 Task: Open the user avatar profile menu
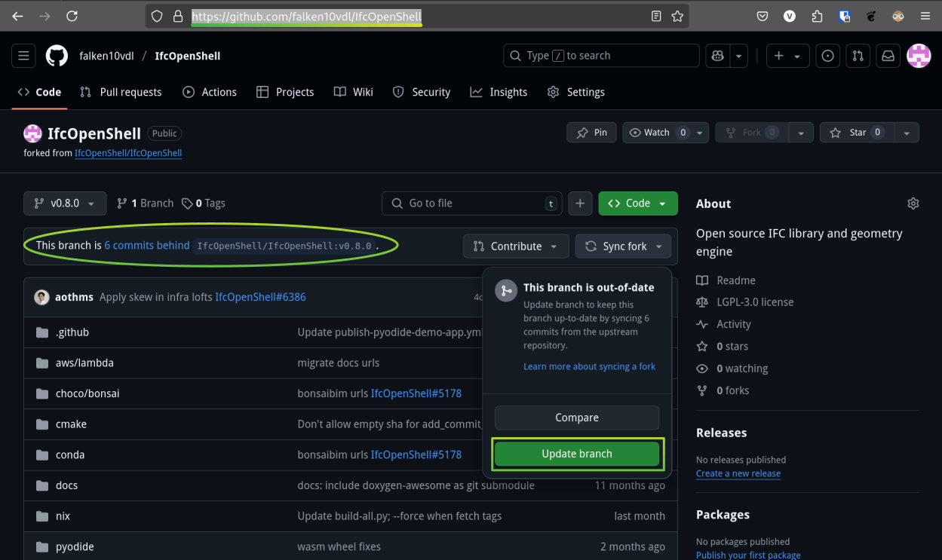click(x=919, y=56)
